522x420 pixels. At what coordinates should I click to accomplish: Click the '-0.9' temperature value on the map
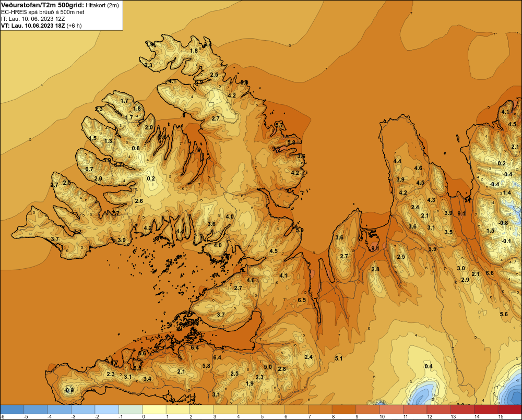(x=68, y=390)
